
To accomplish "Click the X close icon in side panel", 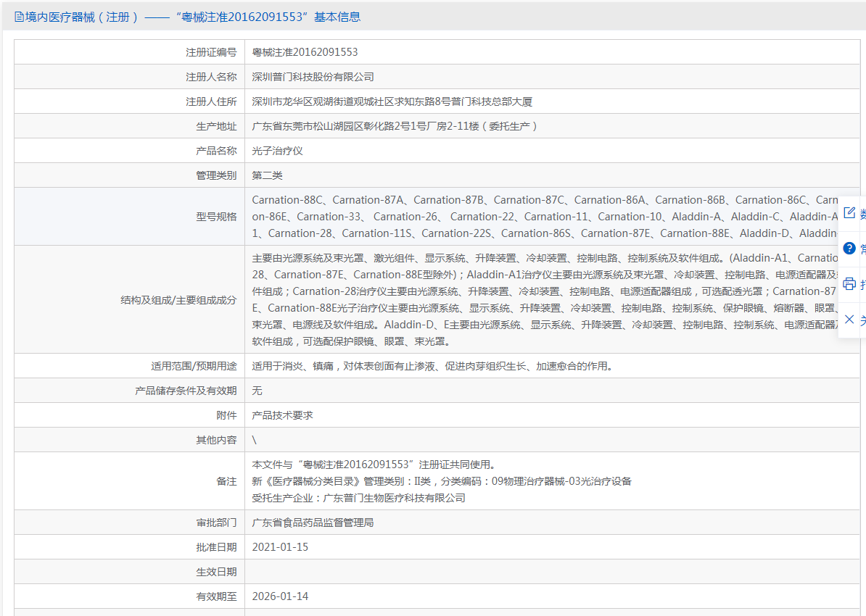I will pyautogui.click(x=849, y=320).
